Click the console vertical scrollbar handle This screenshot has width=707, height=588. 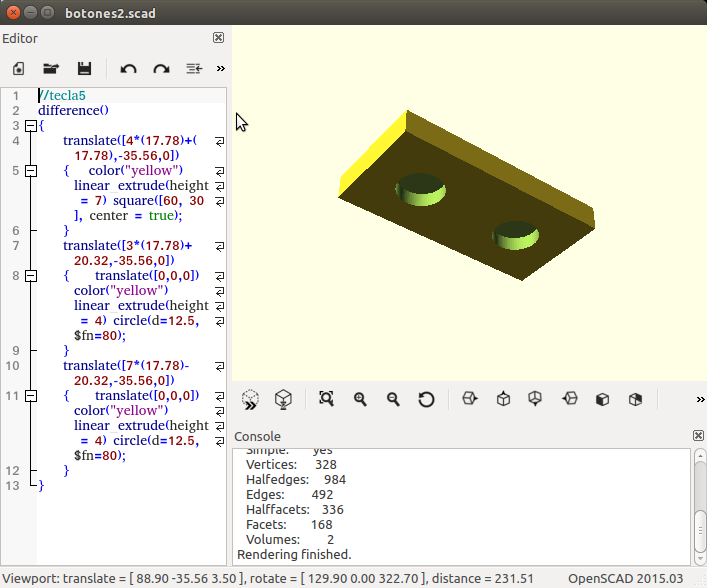[700, 531]
